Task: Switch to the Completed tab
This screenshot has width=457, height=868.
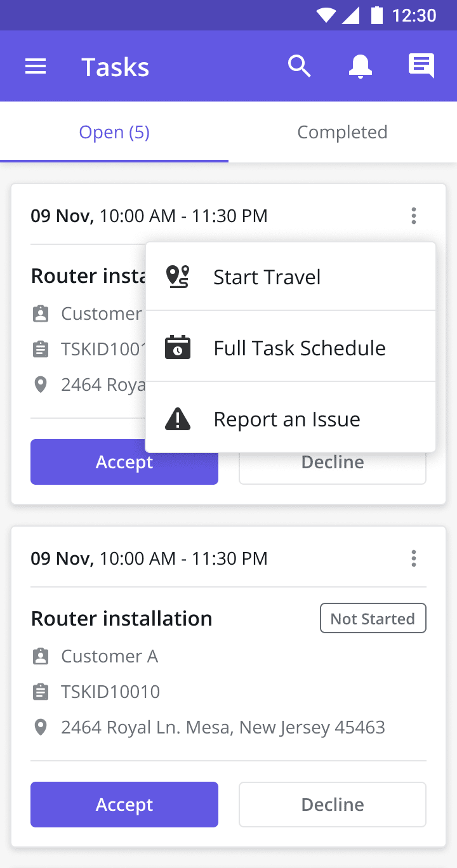Action: click(342, 132)
